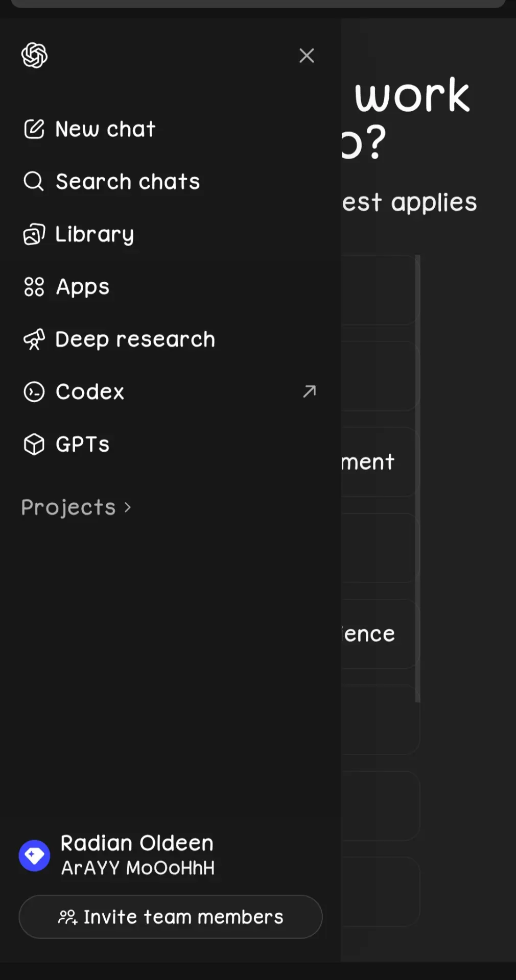Viewport: 516px width, 980px height.
Task: Click the Projects chevron arrow
Action: pyautogui.click(x=128, y=508)
